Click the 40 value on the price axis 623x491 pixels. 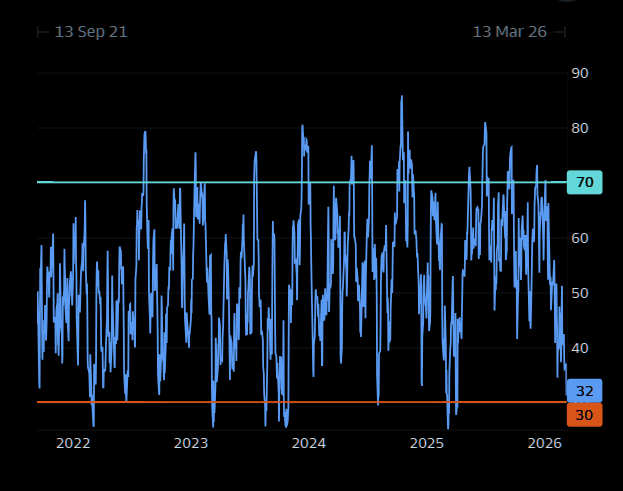click(580, 348)
